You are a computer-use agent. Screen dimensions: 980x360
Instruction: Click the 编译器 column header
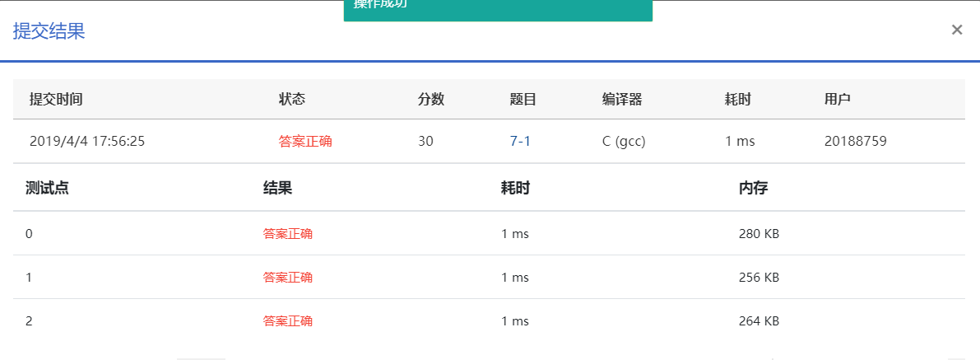tap(622, 100)
